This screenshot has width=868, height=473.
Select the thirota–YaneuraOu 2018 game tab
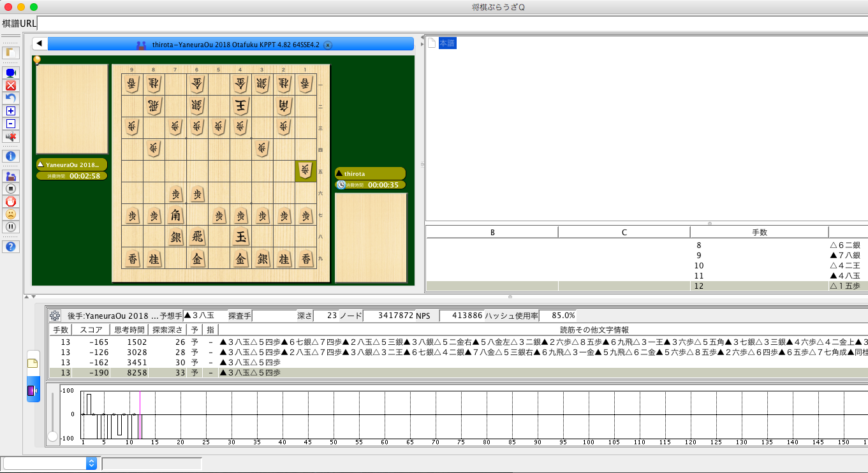pos(231,45)
